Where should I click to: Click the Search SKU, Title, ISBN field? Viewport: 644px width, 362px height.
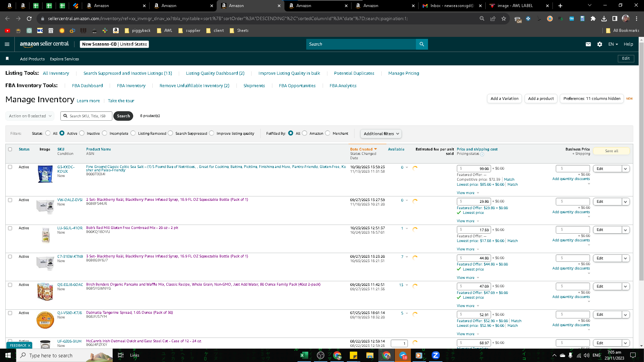tap(86, 116)
